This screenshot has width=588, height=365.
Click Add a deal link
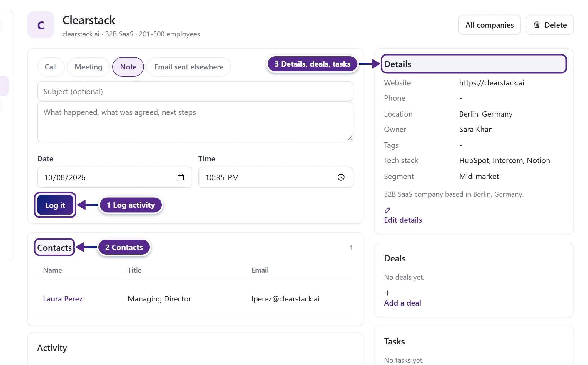[402, 303]
